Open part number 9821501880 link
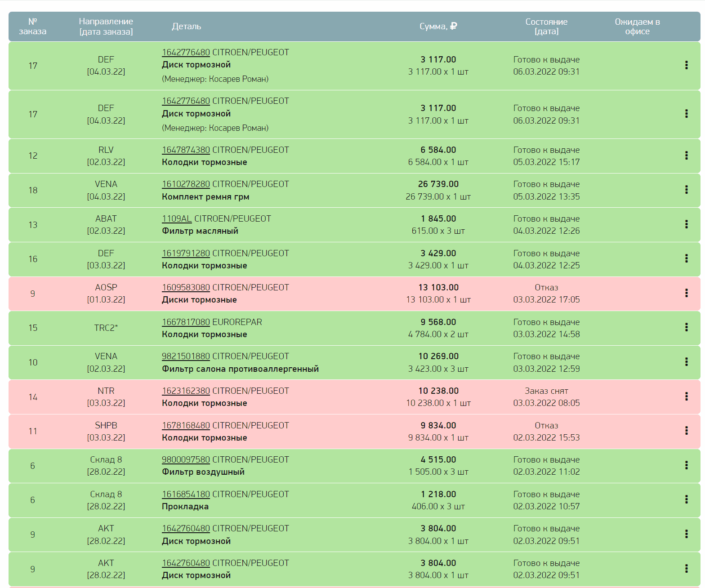The height and width of the screenshot is (588, 705). pyautogui.click(x=186, y=356)
